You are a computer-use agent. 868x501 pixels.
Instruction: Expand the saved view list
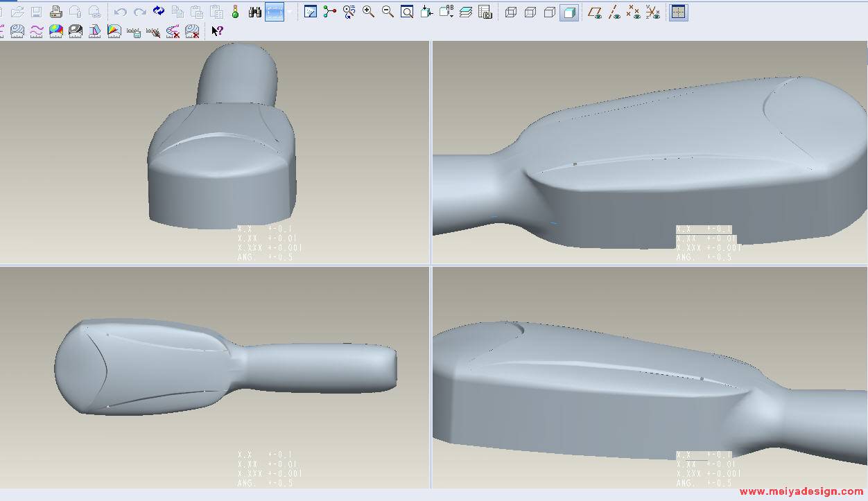[x=446, y=12]
